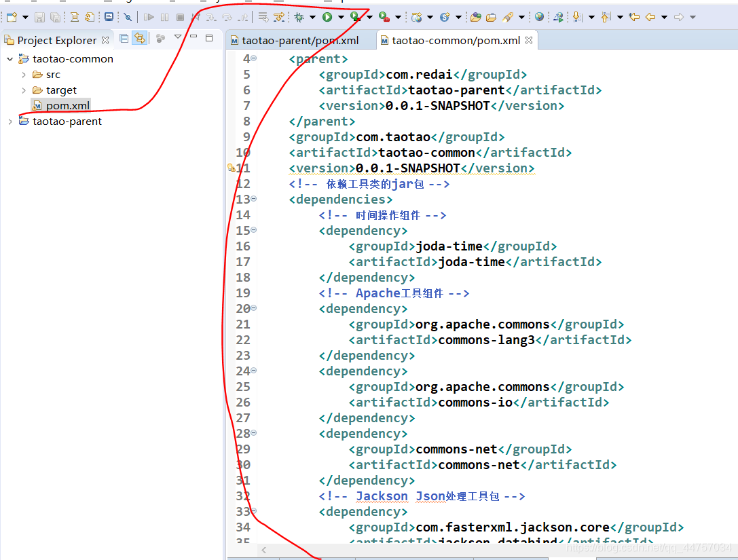Click the green Run button icon
This screenshot has height=560, width=738.
[327, 18]
